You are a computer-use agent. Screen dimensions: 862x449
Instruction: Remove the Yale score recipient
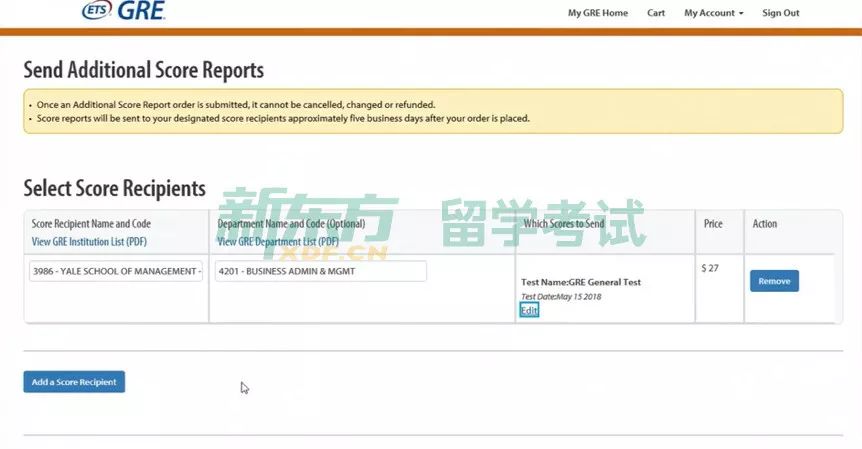pos(774,281)
